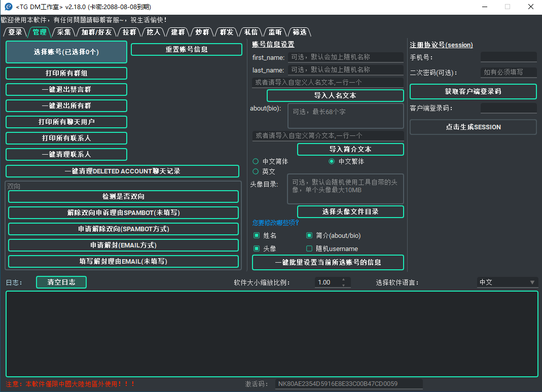This screenshot has height=392, width=542.
Task: Click 导入人名文本 button
Action: (x=335, y=96)
